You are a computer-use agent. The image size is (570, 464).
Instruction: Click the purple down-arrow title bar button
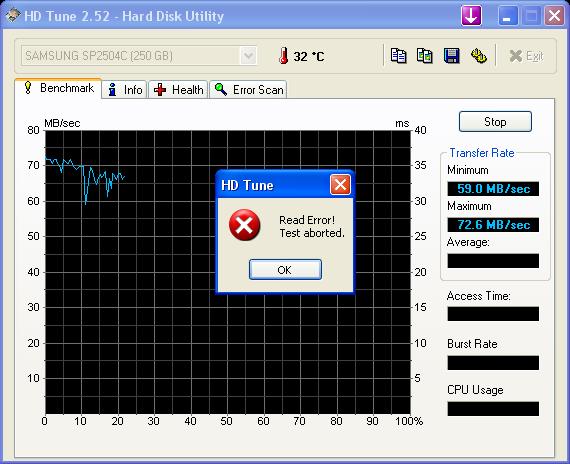click(471, 16)
